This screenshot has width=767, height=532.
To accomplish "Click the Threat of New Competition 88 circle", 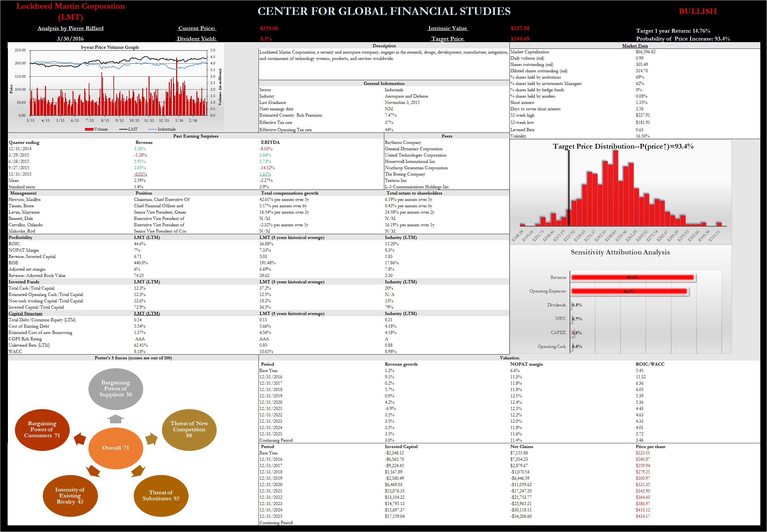I will click(x=189, y=429).
